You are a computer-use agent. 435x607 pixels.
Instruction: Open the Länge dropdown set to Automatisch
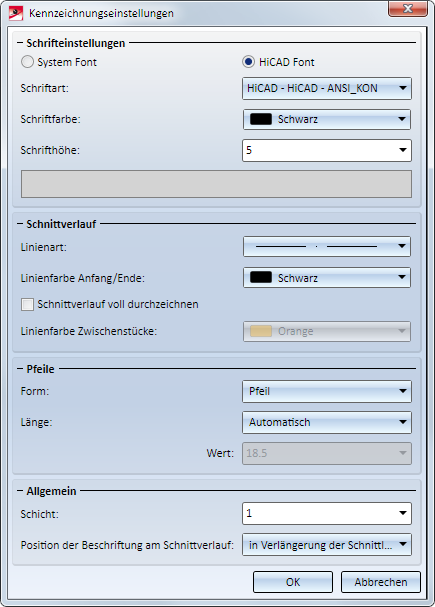pos(327,422)
